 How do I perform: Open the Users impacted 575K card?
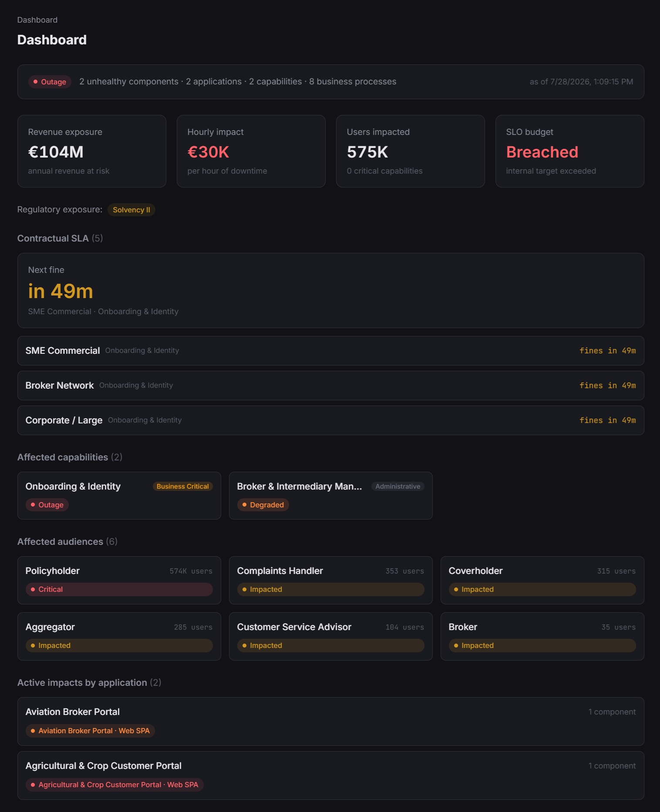click(411, 151)
